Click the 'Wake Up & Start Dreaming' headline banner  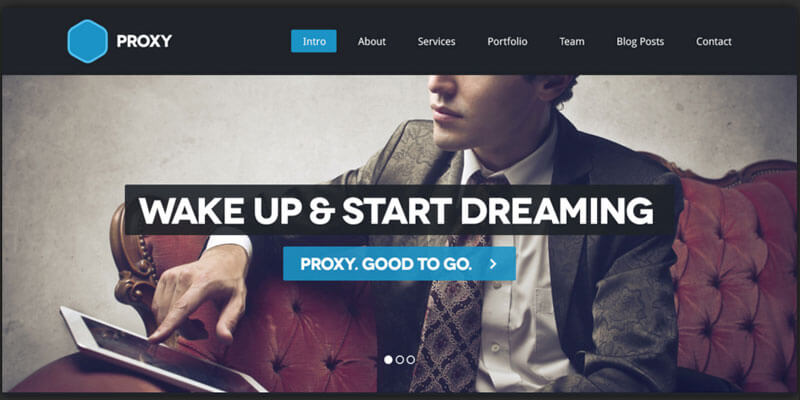pos(400,210)
